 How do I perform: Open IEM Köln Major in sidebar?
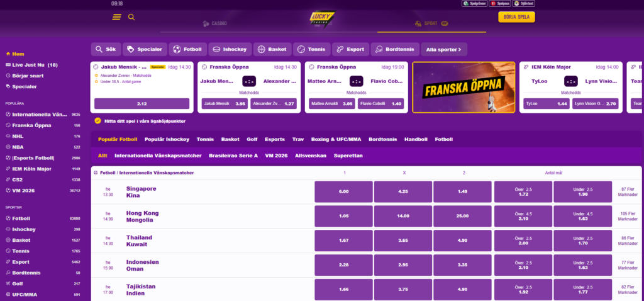pyautogui.click(x=43, y=169)
